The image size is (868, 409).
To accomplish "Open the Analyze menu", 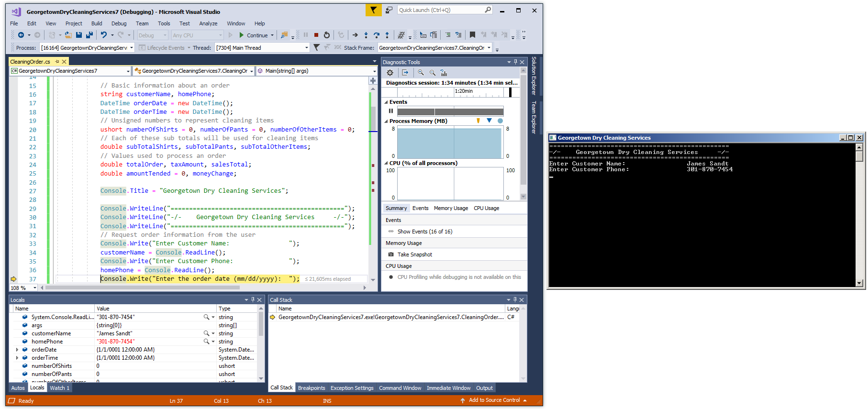I will 208,23.
